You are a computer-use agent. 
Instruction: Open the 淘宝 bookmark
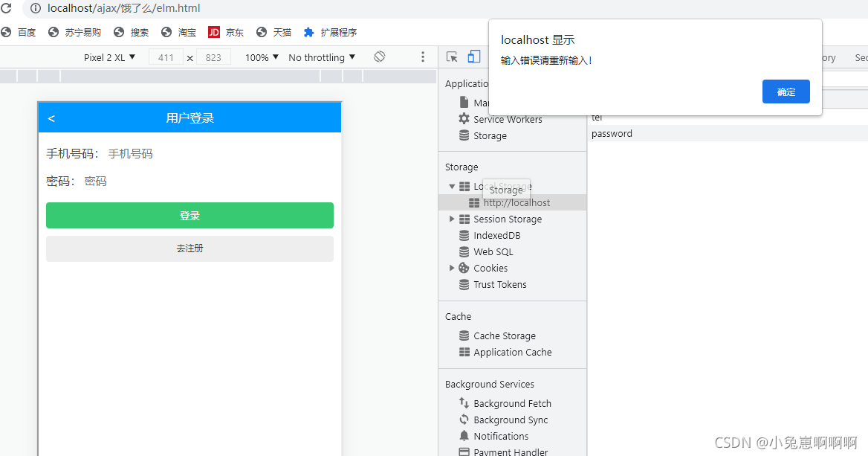tap(179, 32)
